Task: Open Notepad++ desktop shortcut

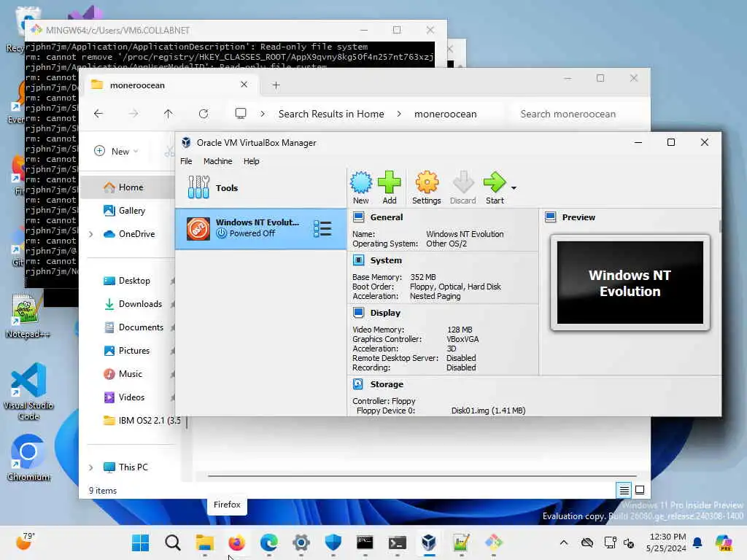Action: [28, 316]
